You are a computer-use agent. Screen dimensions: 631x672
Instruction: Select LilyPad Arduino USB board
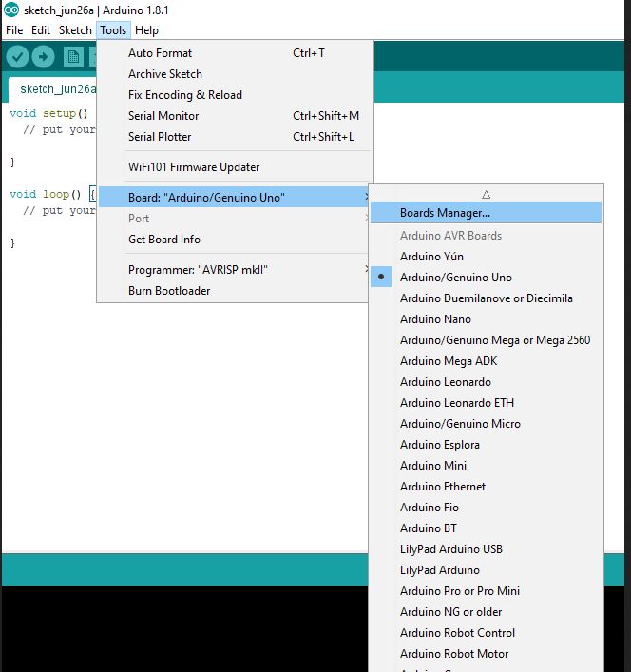[x=486, y=549]
